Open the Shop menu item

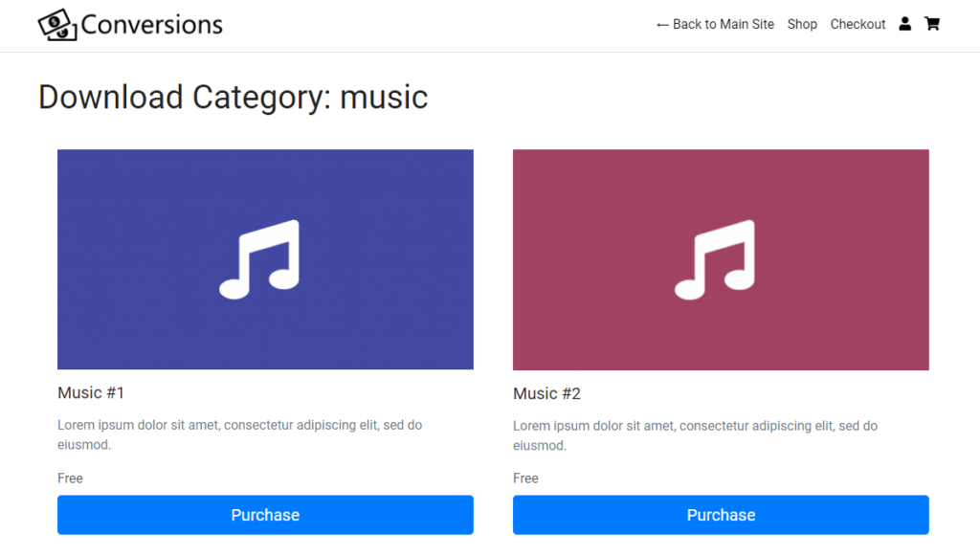[x=802, y=24]
